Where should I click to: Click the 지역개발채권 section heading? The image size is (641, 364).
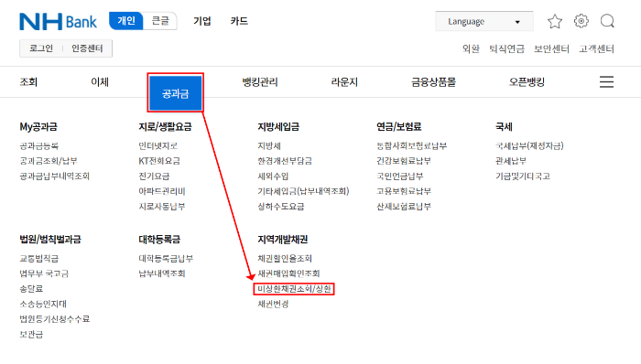tap(282, 239)
